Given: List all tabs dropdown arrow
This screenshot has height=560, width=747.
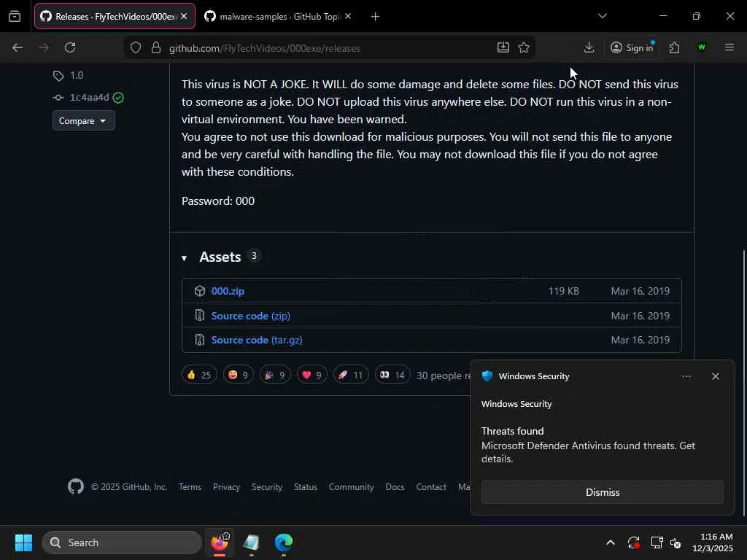Looking at the screenshot, I should tap(603, 16).
